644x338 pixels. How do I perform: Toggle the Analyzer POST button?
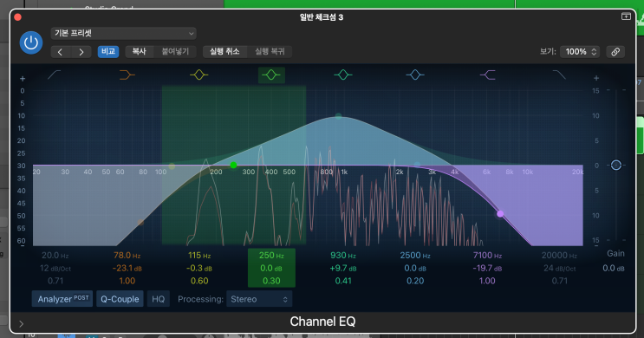62,299
